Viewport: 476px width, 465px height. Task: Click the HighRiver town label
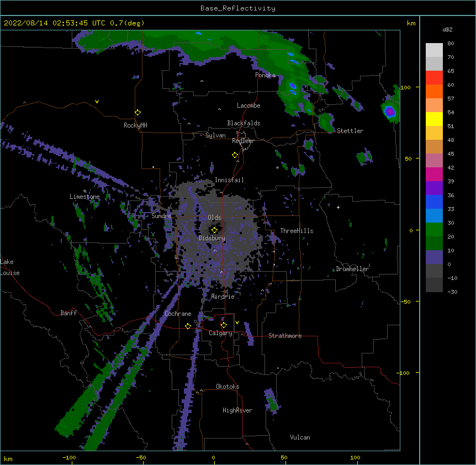pyautogui.click(x=237, y=410)
